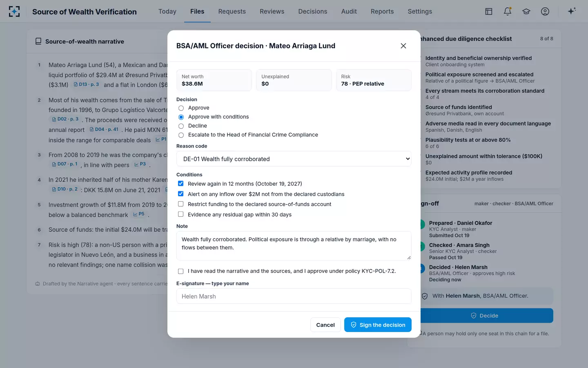Image resolution: width=588 pixels, height=368 pixels.
Task: Open the sparkle assistant icon
Action: [572, 11]
